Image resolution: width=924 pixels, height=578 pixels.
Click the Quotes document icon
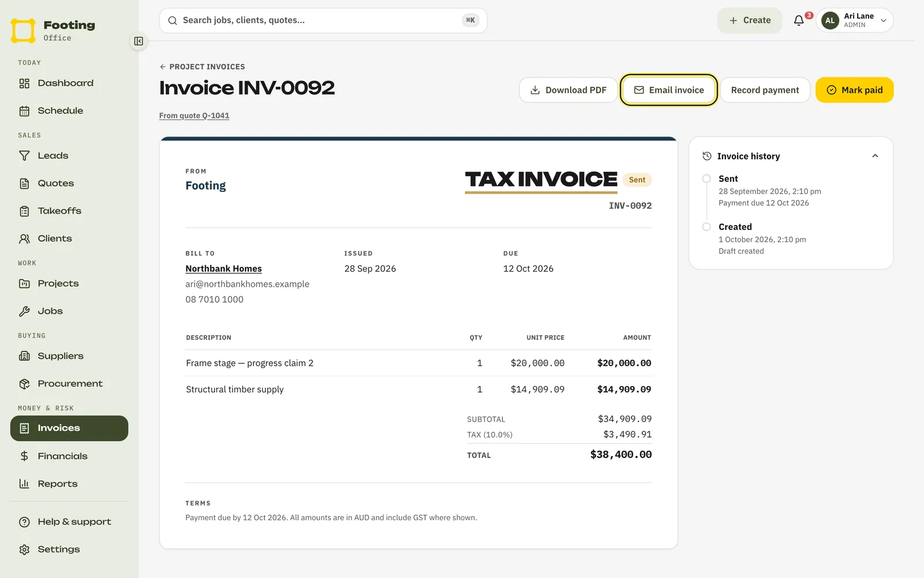24,184
